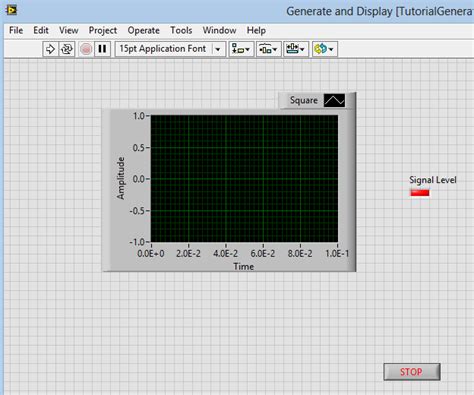Screen dimensions: 474x395
Task: Open the Project menu
Action: pos(103,30)
